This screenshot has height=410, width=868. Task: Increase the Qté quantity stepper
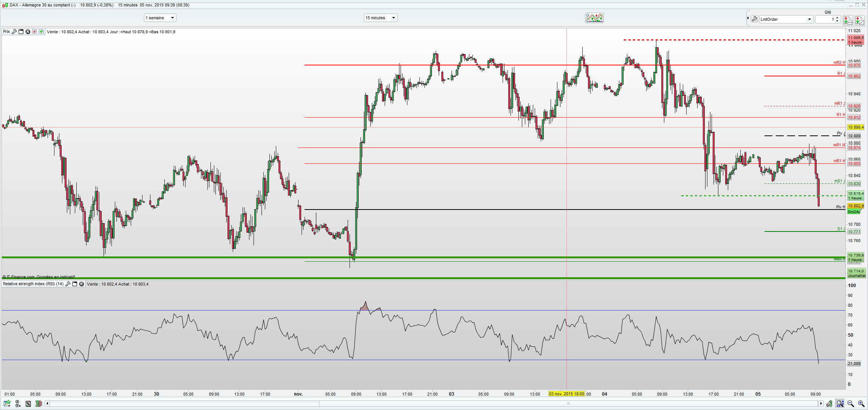point(837,17)
